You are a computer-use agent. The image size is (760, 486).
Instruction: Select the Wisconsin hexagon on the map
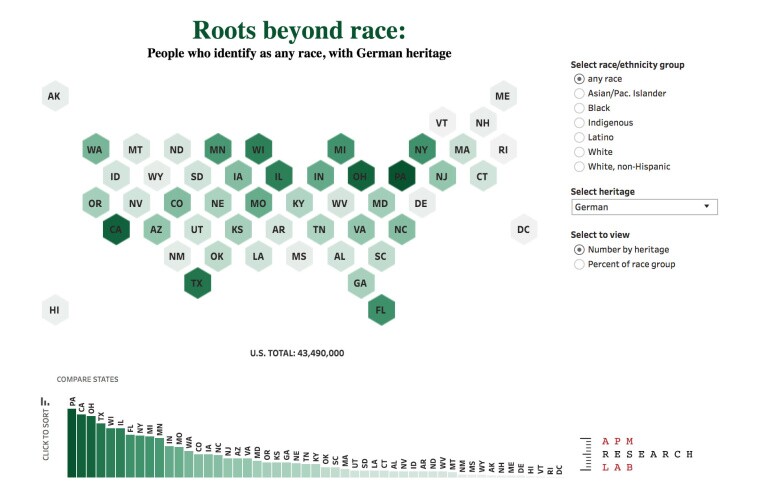[x=258, y=150]
